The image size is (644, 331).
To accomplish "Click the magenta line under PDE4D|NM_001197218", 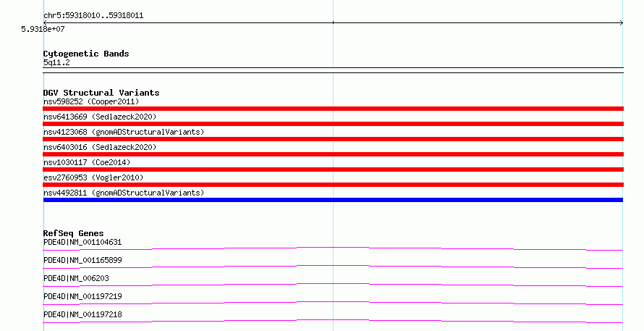I will click(x=333, y=321).
